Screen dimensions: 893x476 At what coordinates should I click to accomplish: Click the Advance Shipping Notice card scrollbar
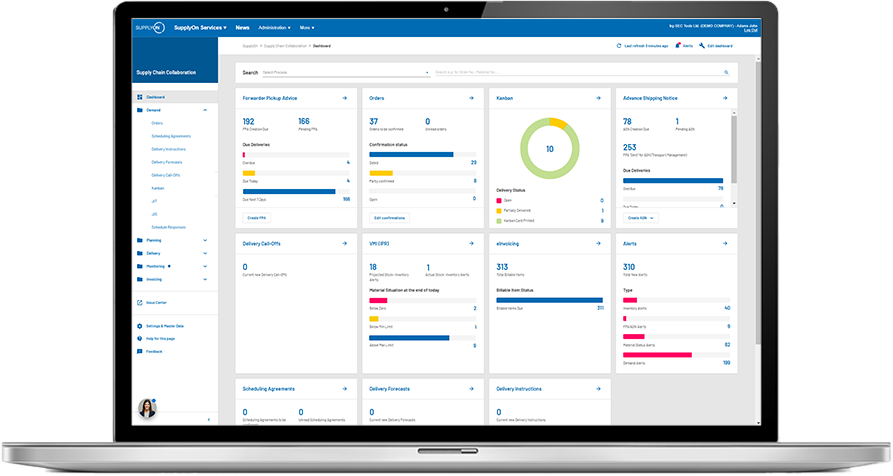(734, 149)
